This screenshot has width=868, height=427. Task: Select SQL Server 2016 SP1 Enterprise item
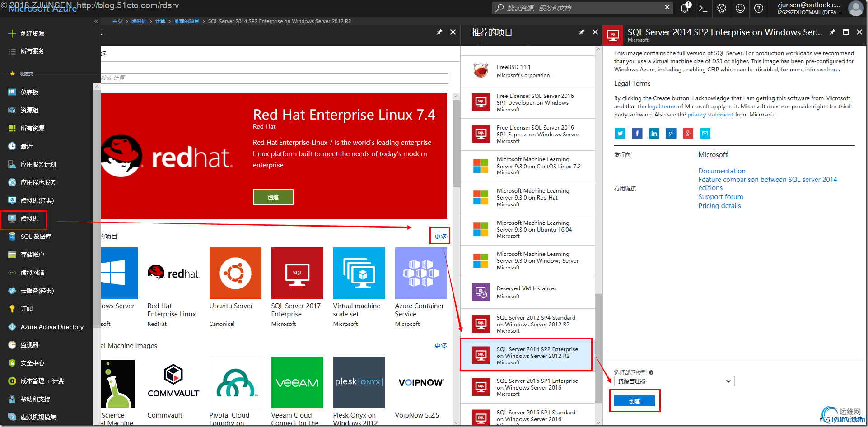[x=527, y=387]
